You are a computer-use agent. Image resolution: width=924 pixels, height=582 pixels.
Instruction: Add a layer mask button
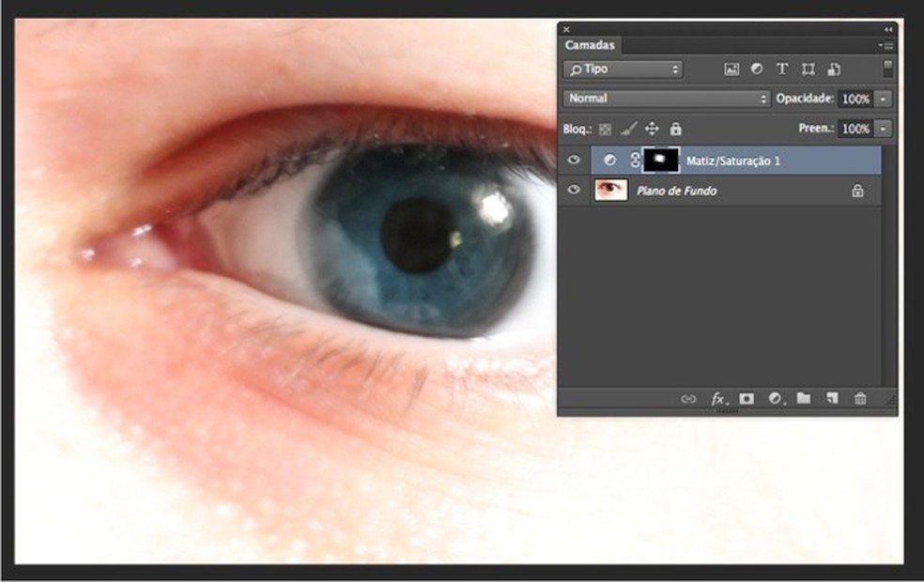(x=747, y=399)
